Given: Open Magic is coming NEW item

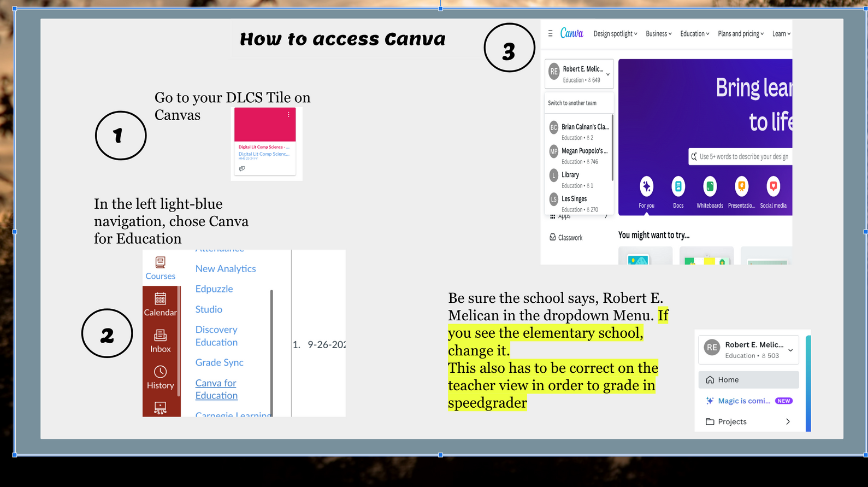Looking at the screenshot, I should [x=748, y=401].
